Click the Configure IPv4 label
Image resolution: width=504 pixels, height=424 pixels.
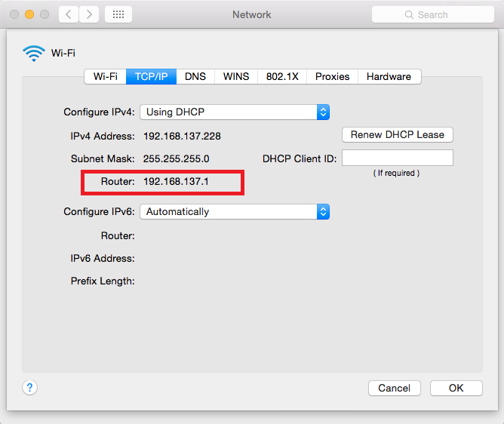click(x=99, y=112)
